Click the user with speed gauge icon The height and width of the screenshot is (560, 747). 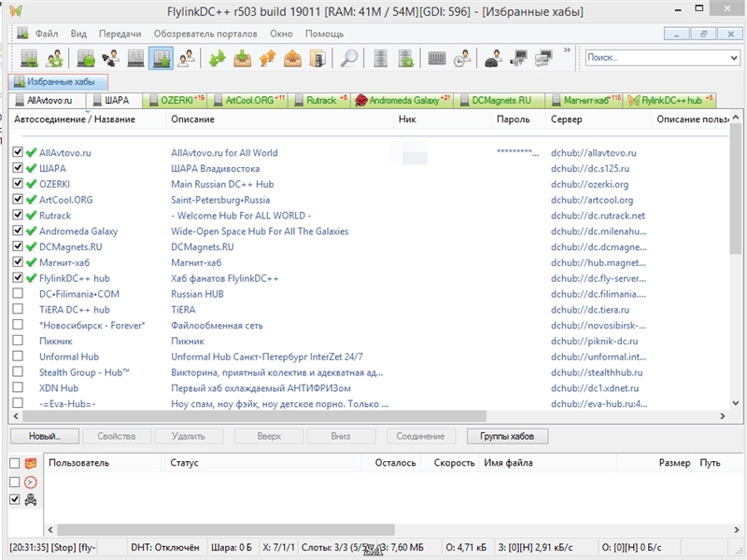coord(494,58)
